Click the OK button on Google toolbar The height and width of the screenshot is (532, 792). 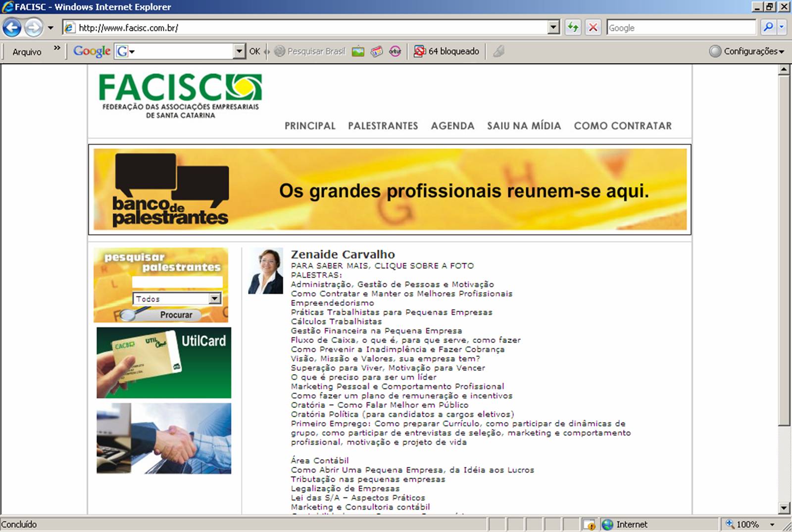click(x=254, y=51)
